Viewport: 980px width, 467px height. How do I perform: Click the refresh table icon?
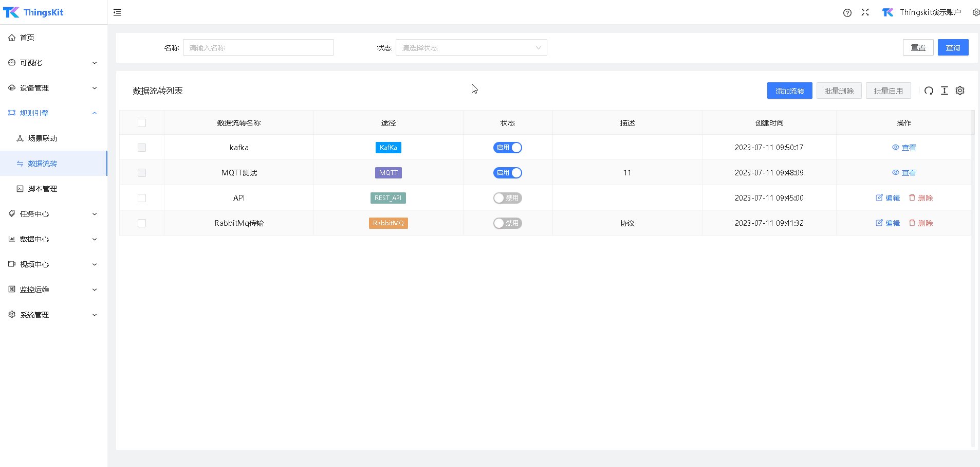coord(929,91)
